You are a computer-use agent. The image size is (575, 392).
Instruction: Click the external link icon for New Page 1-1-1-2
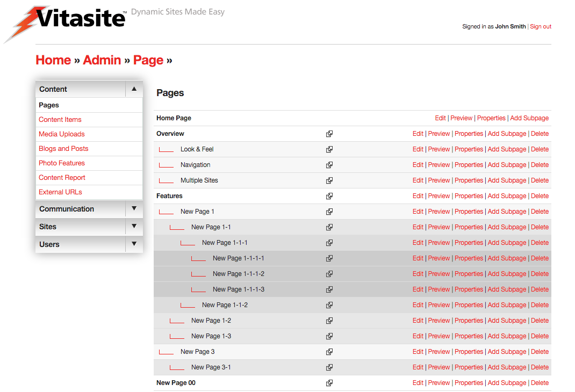(329, 274)
